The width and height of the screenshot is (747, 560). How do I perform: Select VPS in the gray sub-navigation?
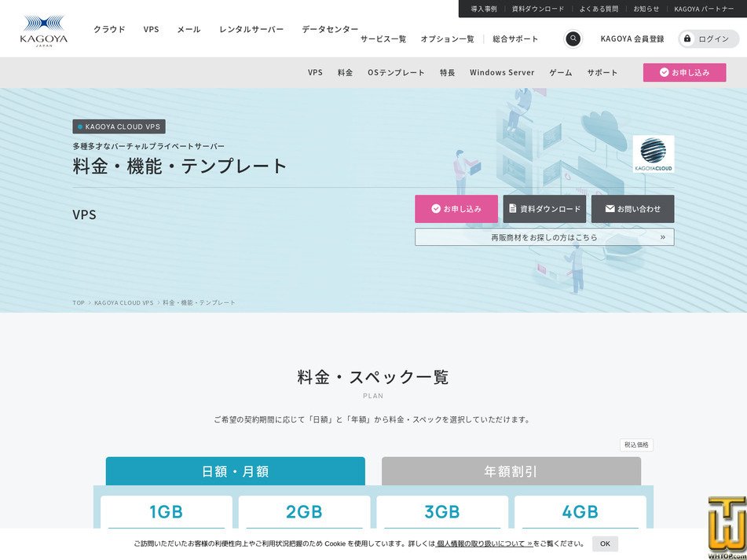click(315, 72)
